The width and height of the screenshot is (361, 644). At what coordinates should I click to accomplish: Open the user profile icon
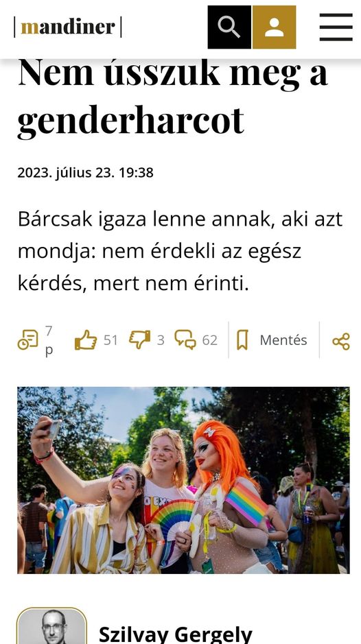pyautogui.click(x=275, y=27)
